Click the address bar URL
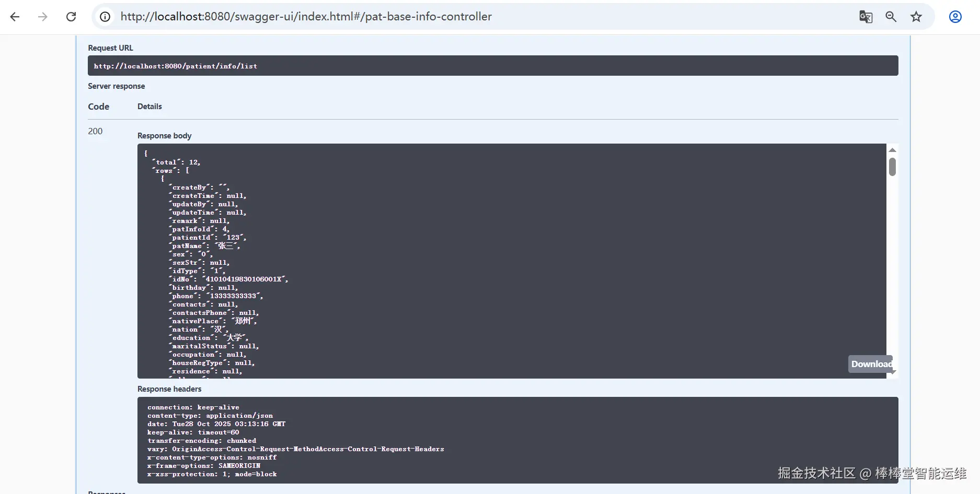 click(x=306, y=17)
